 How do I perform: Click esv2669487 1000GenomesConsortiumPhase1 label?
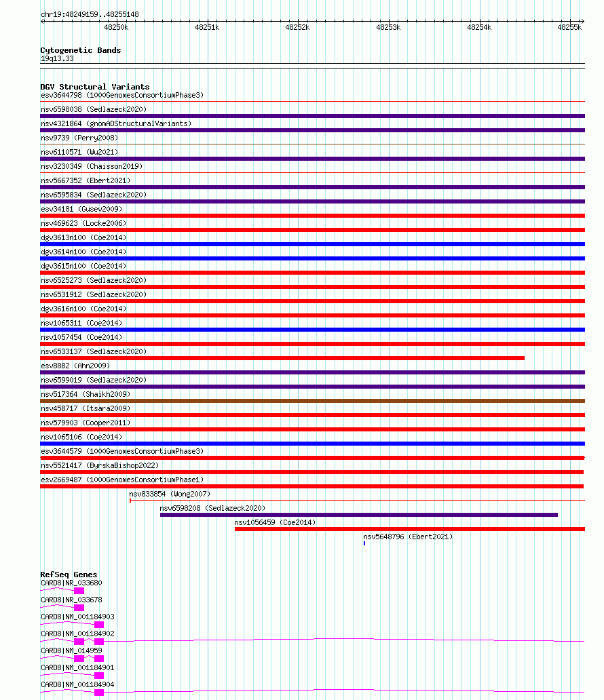coord(122,480)
